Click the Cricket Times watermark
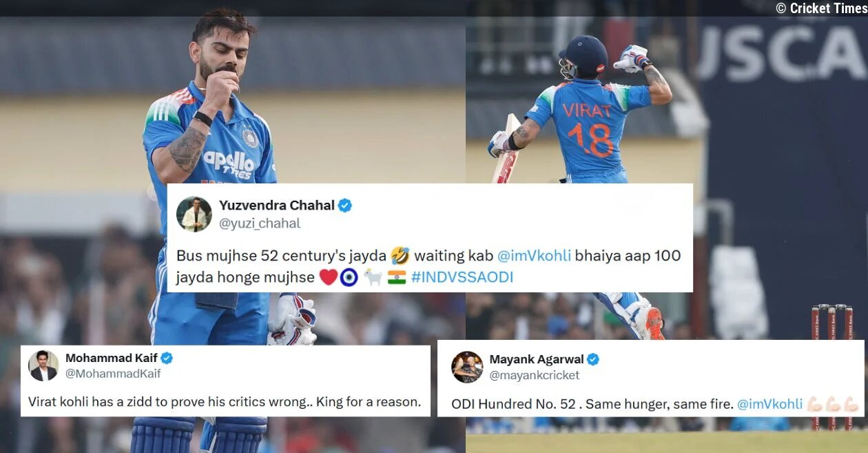Viewport: 868px width, 453px height. point(820,8)
